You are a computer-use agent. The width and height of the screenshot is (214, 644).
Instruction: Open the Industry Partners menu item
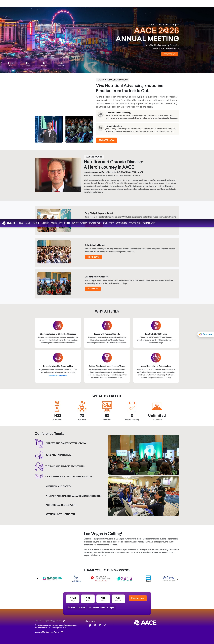pyautogui.click(x=80, y=223)
